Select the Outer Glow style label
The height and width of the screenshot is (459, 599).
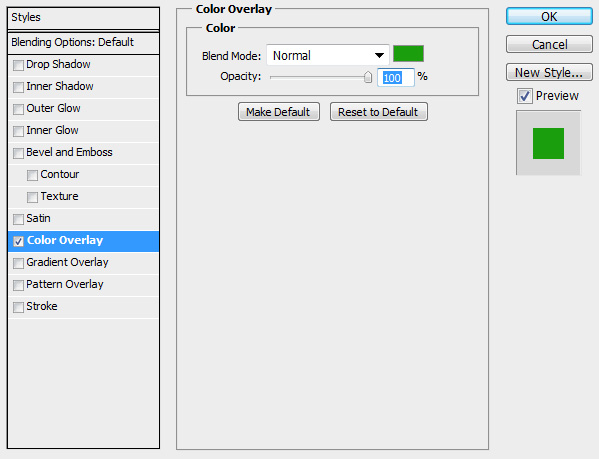coord(53,108)
